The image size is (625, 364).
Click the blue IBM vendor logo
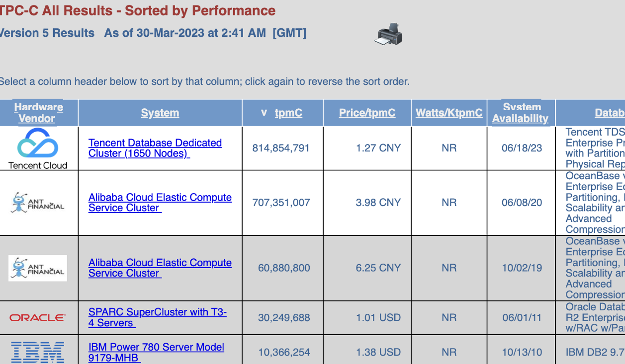tap(38, 352)
